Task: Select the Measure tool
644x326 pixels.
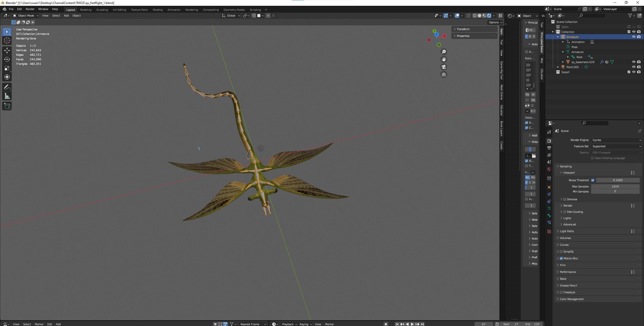Action: (7, 96)
